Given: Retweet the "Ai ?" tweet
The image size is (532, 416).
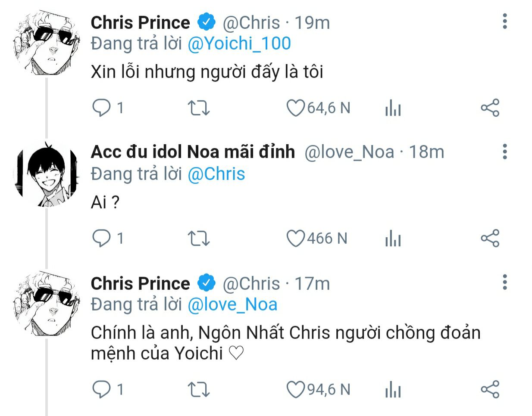Looking at the screenshot, I should point(199,239).
